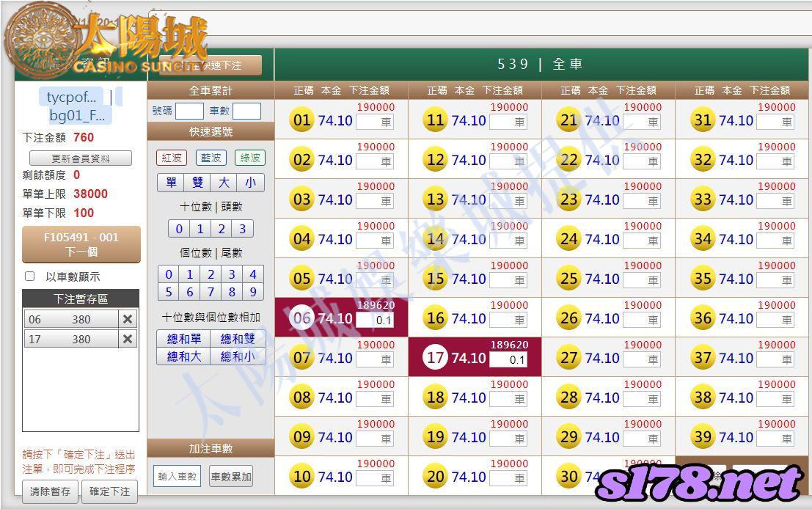Remove 06 entry from bet staging list
812x509 pixels.
(128, 320)
